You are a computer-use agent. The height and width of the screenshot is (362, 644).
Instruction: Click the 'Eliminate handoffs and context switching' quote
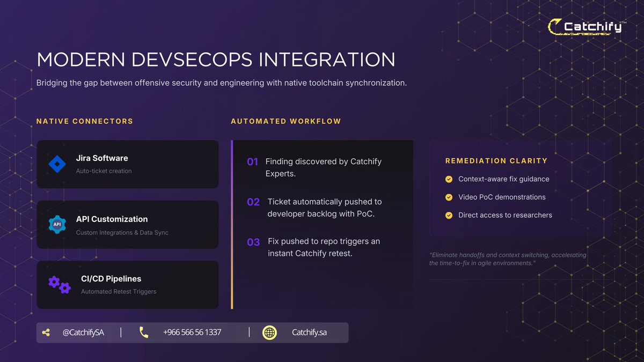tap(508, 259)
